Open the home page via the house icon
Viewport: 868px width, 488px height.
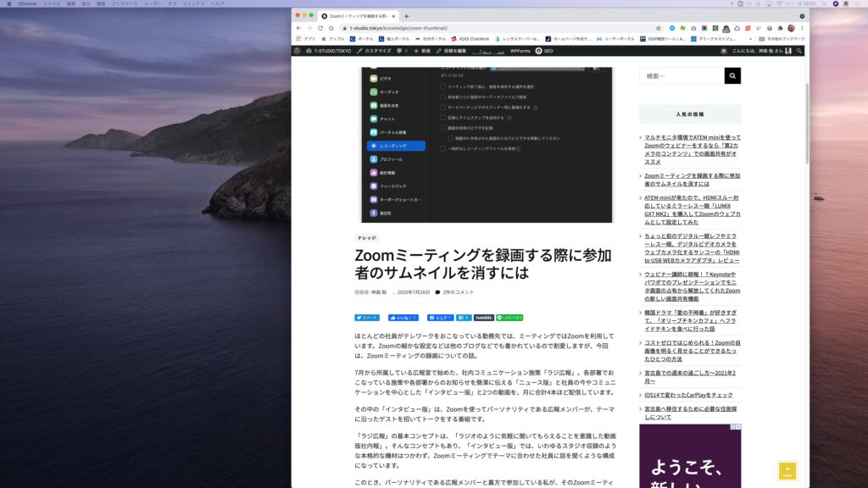[331, 28]
